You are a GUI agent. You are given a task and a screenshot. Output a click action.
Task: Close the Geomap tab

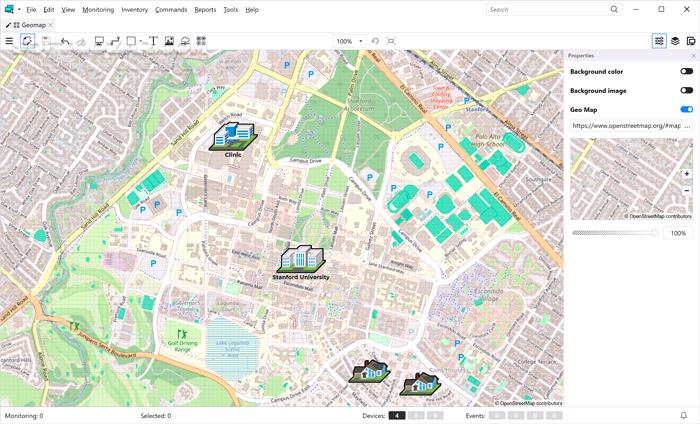(x=50, y=25)
